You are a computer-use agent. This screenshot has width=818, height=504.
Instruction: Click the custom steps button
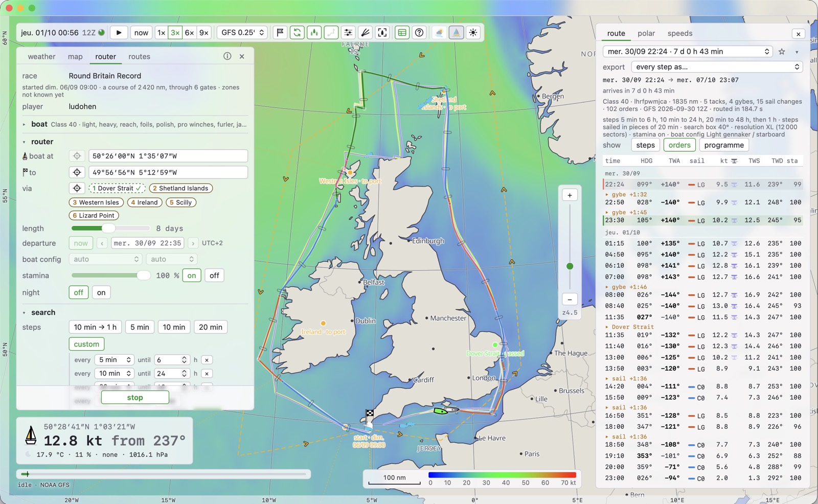tap(86, 344)
